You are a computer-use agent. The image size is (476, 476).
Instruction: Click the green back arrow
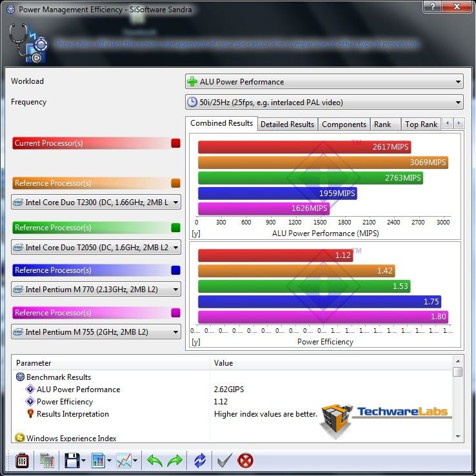pyautogui.click(x=155, y=461)
